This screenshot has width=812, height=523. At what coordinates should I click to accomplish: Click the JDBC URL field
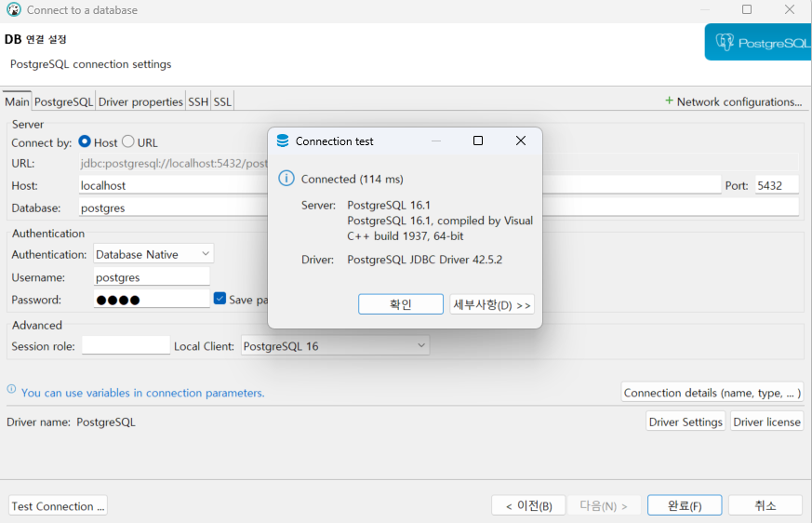click(439, 163)
